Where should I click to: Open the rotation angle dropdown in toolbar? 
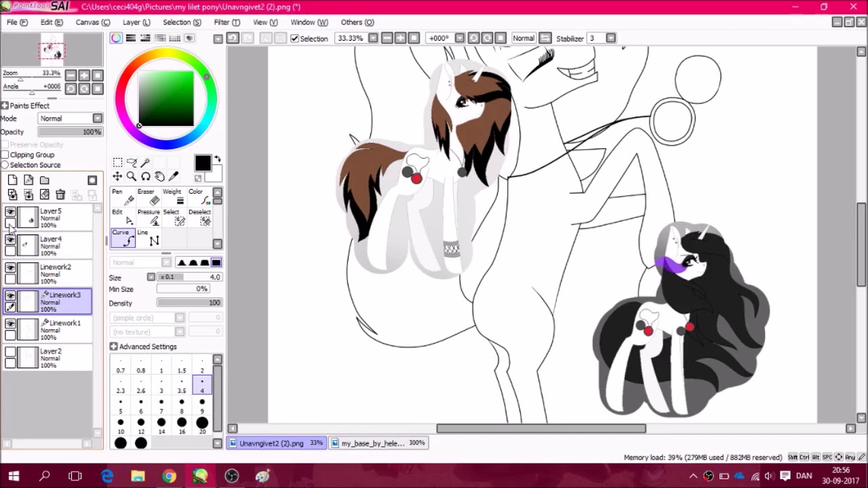[x=460, y=39]
